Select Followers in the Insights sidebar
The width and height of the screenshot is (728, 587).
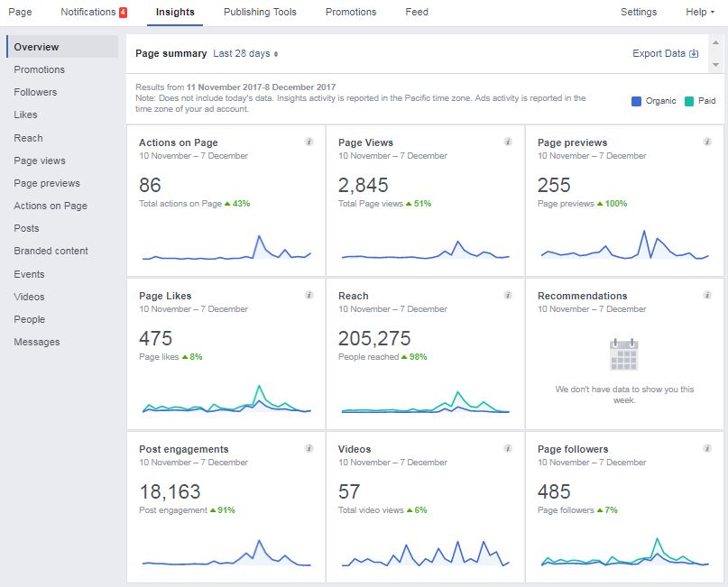tap(35, 92)
